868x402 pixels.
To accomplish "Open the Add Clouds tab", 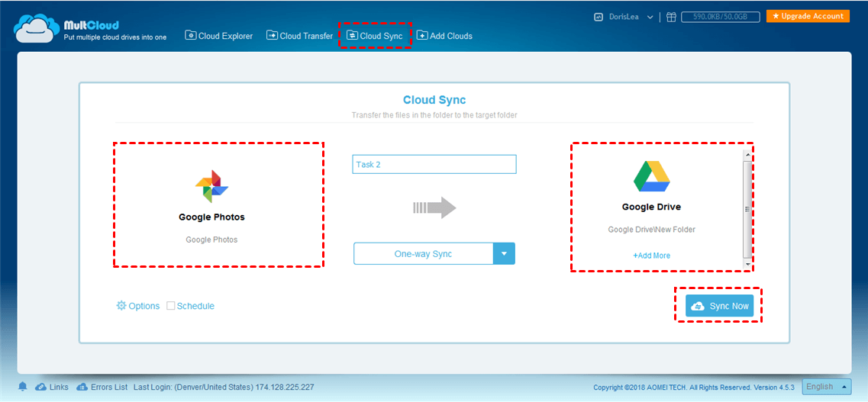I will click(444, 36).
